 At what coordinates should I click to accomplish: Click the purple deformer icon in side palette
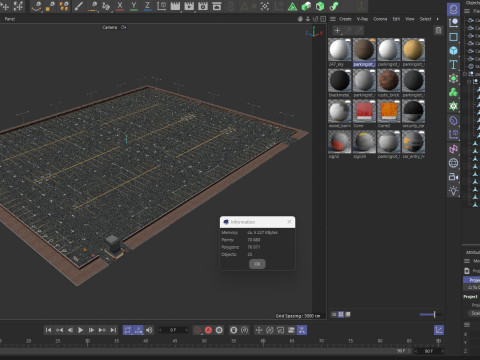click(453, 121)
